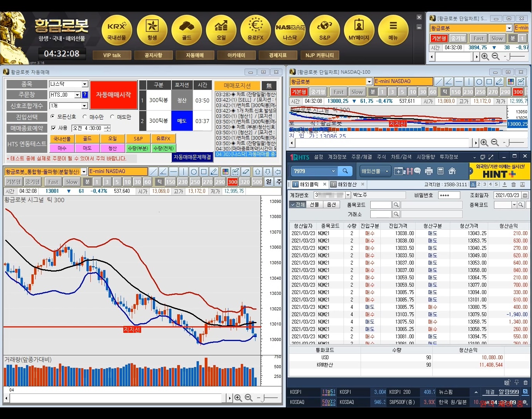
Task: Expand strategy dropdown 황금로봇_통합형-돌파형 in main chart
Action: click(84, 171)
